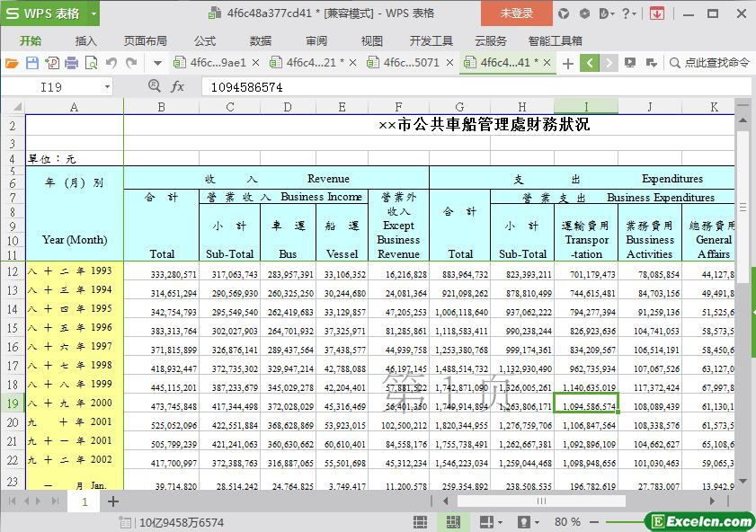756x532 pixels.
Task: Expand the quick access toolbar dropdown
Action: click(x=157, y=63)
